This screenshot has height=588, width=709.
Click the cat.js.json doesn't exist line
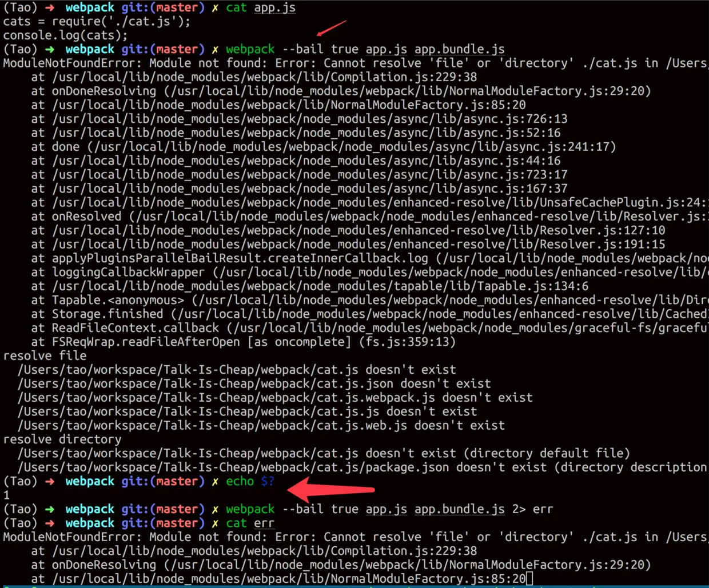coord(254,383)
